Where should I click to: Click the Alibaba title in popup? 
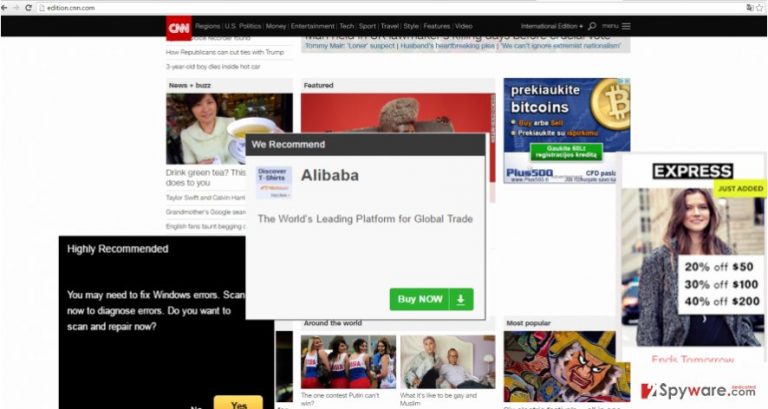(x=330, y=175)
